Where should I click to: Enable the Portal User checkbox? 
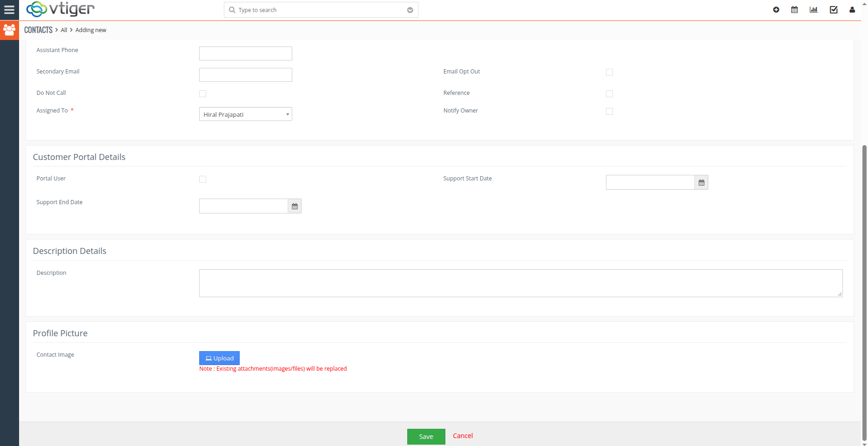pos(202,179)
